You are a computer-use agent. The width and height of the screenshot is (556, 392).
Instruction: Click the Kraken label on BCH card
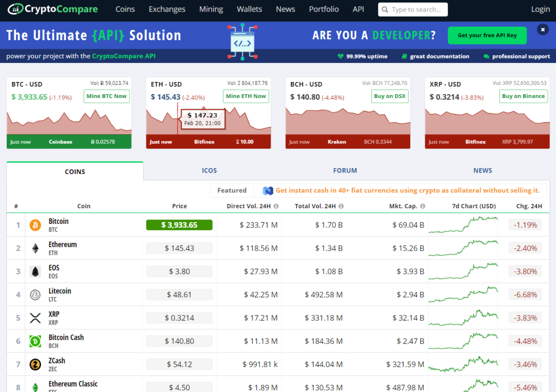[x=337, y=142]
